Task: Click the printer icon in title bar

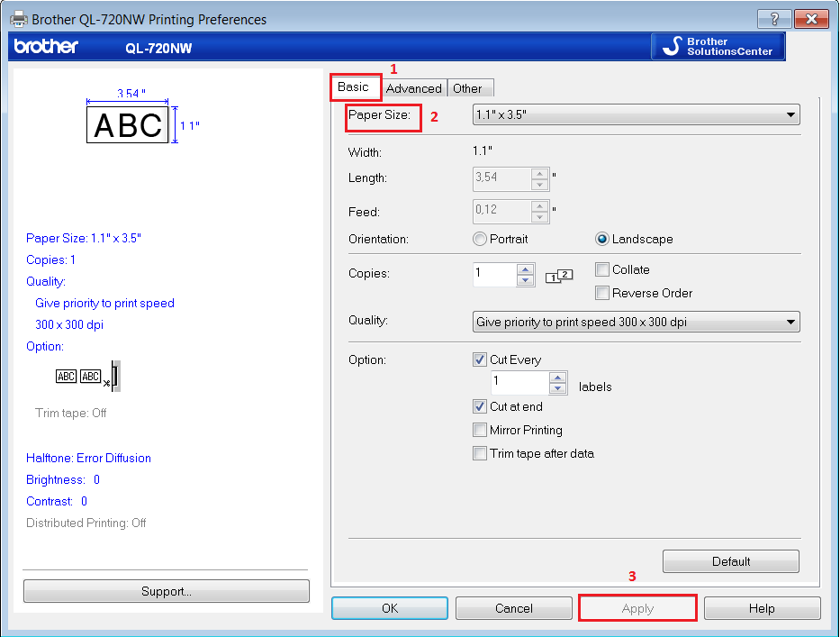Action: pos(17,19)
